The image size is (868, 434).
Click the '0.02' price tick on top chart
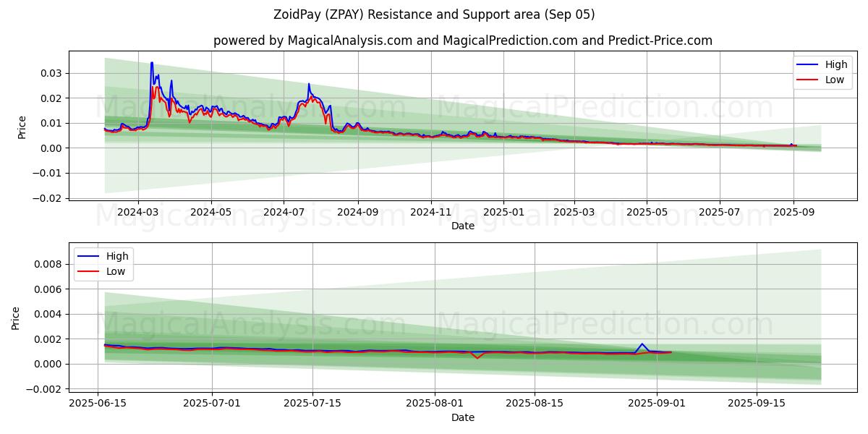coord(53,98)
